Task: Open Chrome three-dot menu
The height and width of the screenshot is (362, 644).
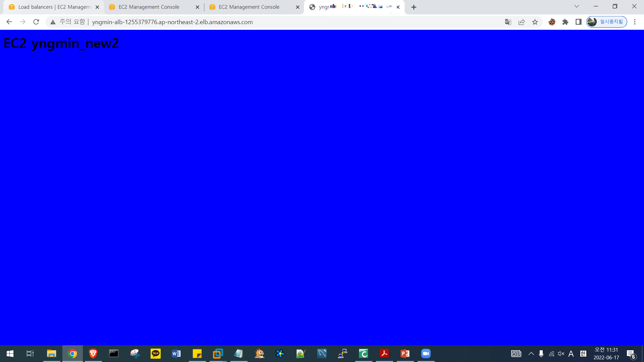Action: tap(635, 22)
